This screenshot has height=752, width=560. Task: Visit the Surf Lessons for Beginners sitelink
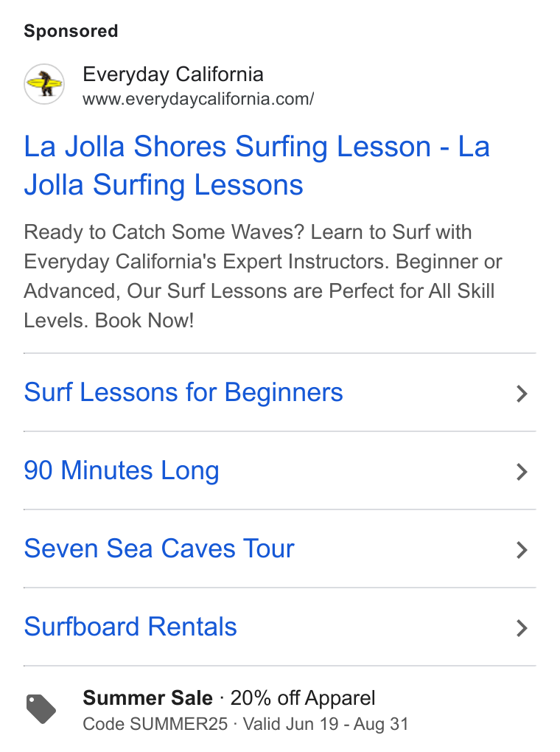183,393
